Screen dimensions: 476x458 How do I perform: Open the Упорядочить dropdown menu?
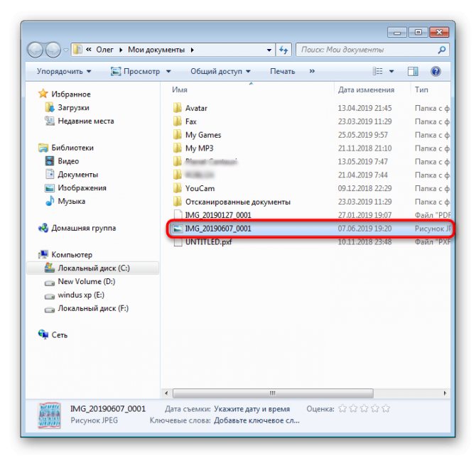tap(64, 72)
